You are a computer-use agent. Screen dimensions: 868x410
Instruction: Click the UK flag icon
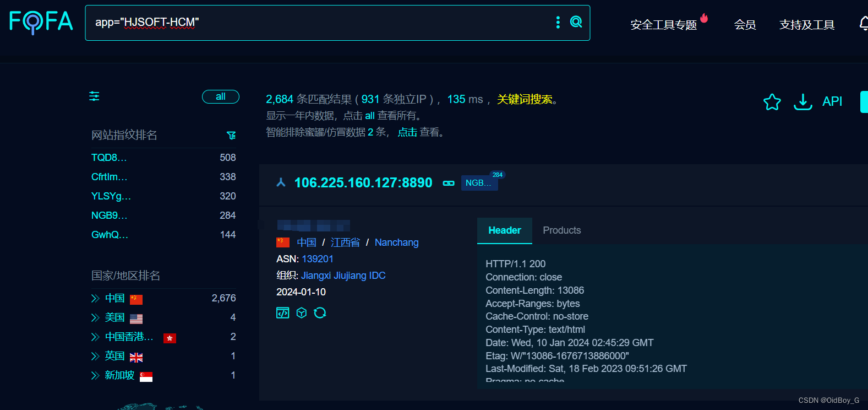pyautogui.click(x=136, y=357)
